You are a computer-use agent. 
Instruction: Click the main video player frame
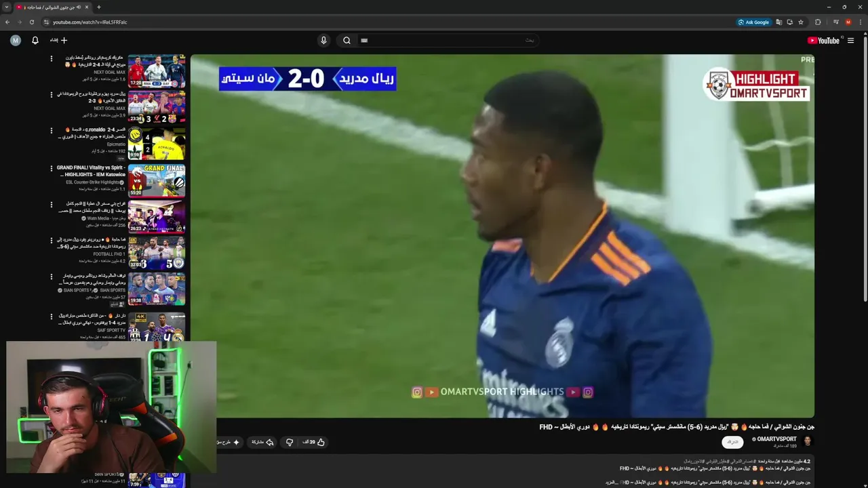[x=502, y=236]
